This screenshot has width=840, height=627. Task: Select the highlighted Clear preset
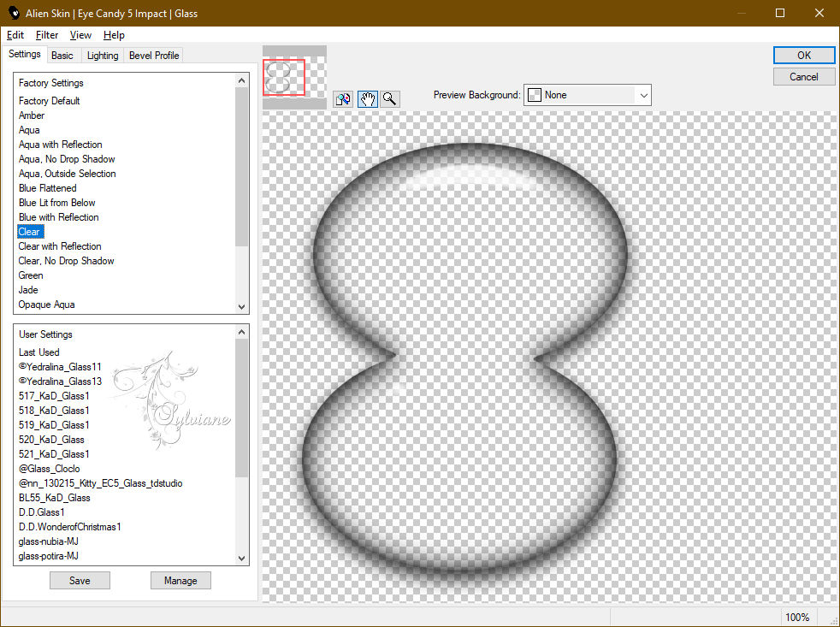click(31, 232)
